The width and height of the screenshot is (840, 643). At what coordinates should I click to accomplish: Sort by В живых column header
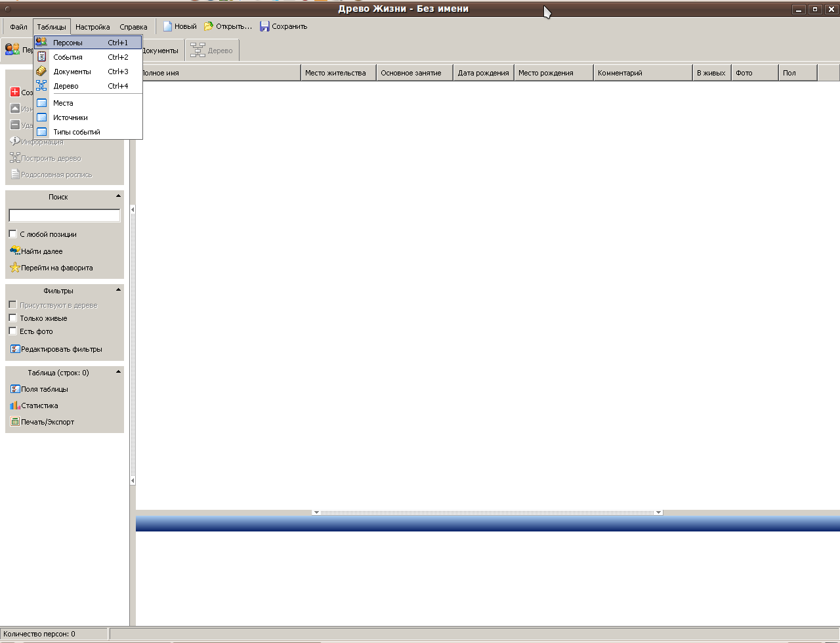(x=712, y=73)
